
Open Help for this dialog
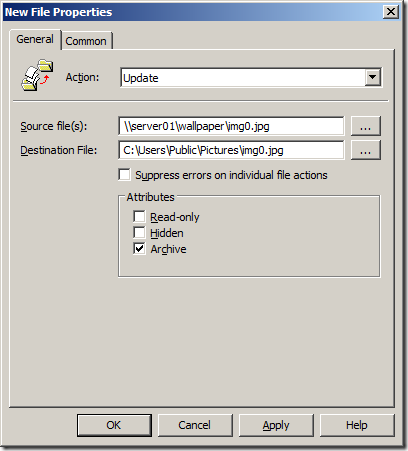pyautogui.click(x=357, y=425)
